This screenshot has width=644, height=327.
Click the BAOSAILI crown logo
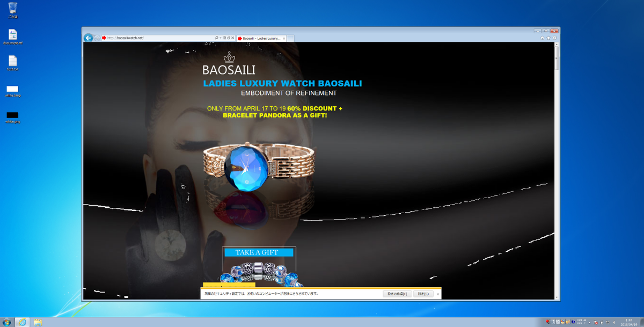point(229,63)
